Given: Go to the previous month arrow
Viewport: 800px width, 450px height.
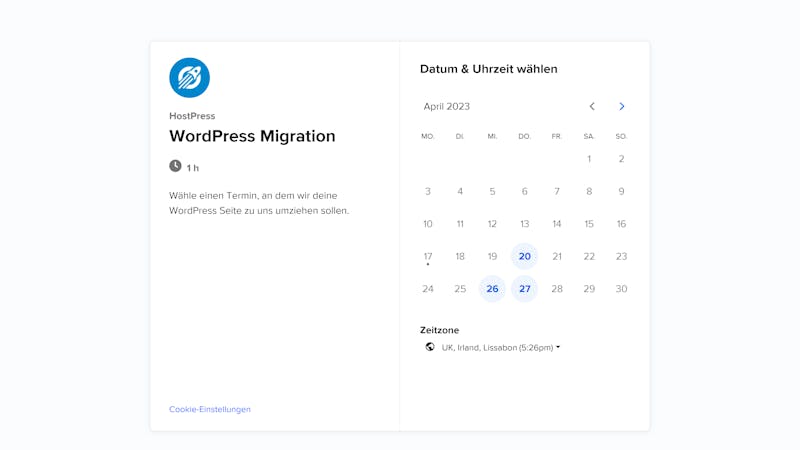Looking at the screenshot, I should tap(592, 106).
